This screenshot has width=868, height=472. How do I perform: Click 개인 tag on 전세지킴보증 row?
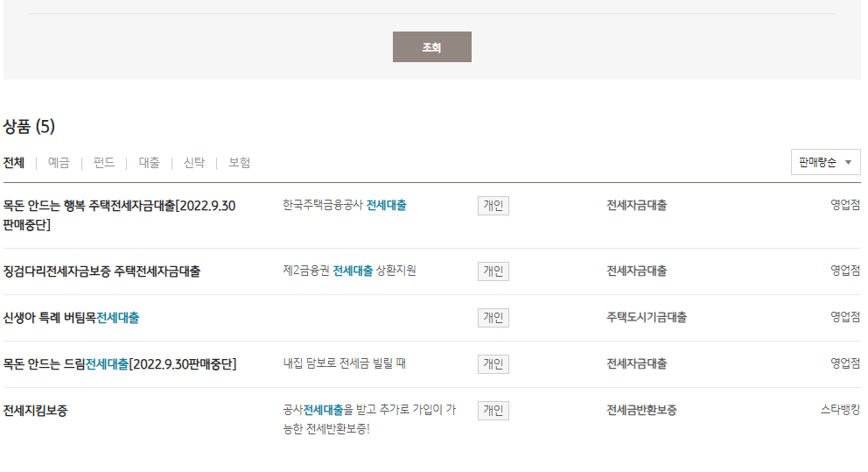click(493, 411)
